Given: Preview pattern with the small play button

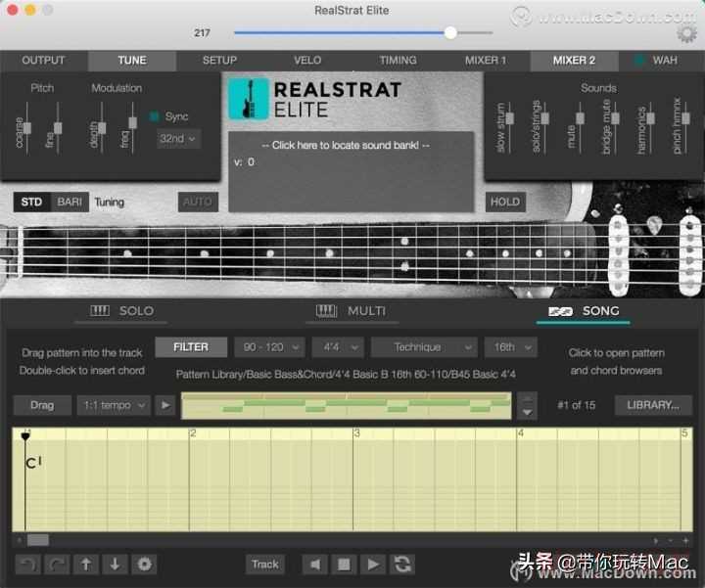Looking at the screenshot, I should [166, 405].
